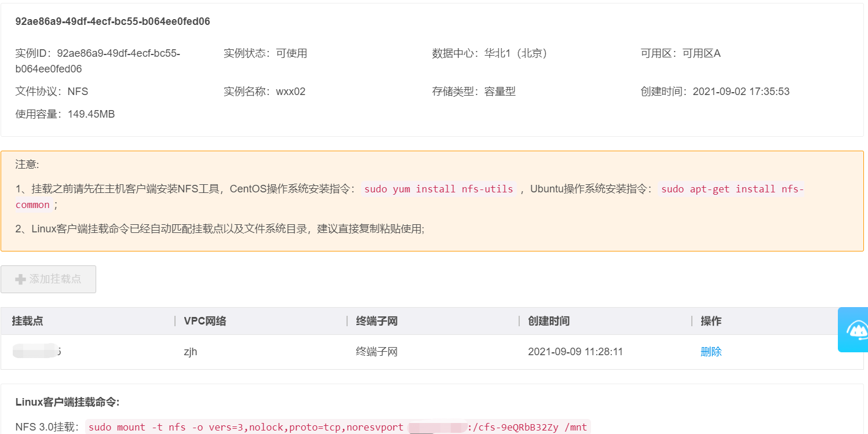This screenshot has width=868, height=434.
Task: Click the instance ID heading at top
Action: 112,21
